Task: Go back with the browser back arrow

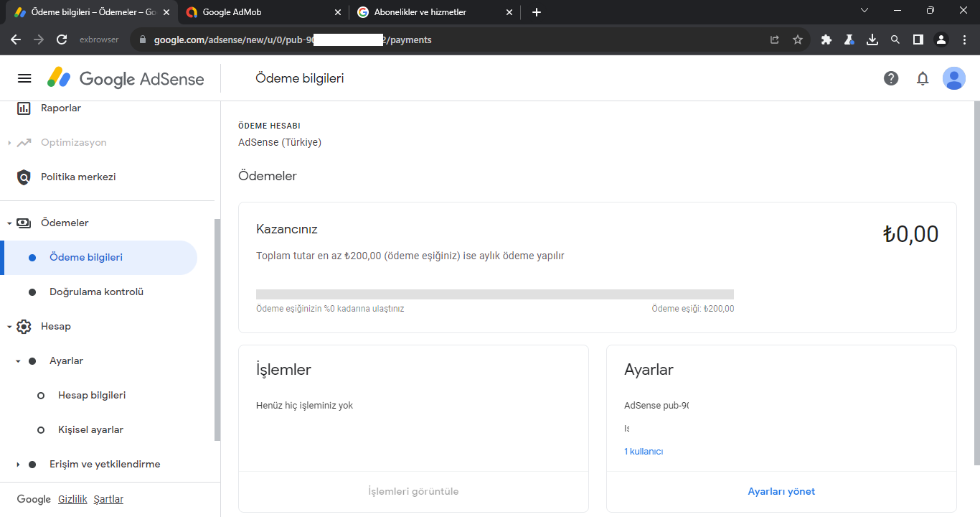Action: [x=16, y=40]
